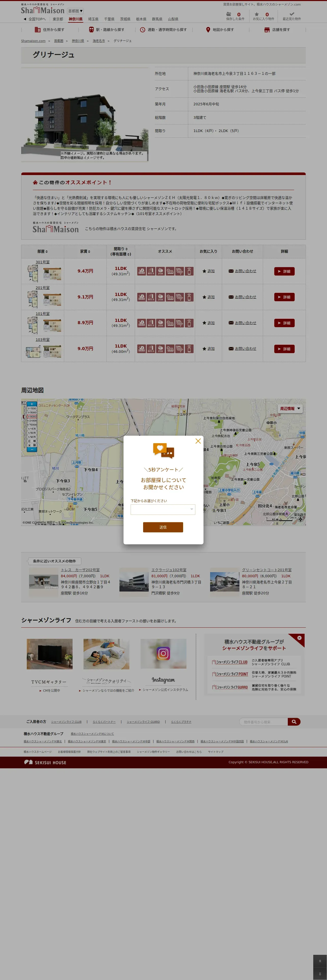Screen dimensions: 327x980
Task: Add room 103号室 to favorites
Action: click(x=208, y=349)
